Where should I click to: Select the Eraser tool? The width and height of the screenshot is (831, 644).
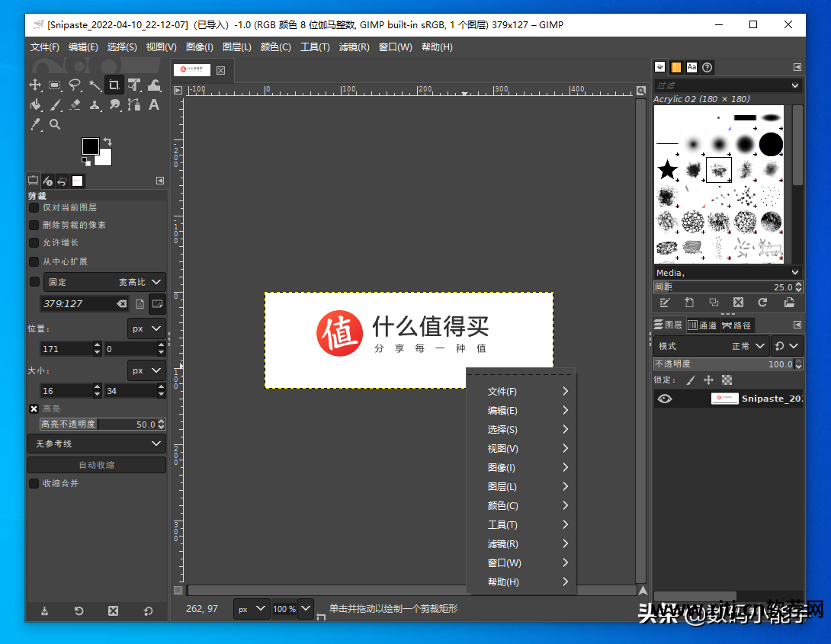(75, 105)
